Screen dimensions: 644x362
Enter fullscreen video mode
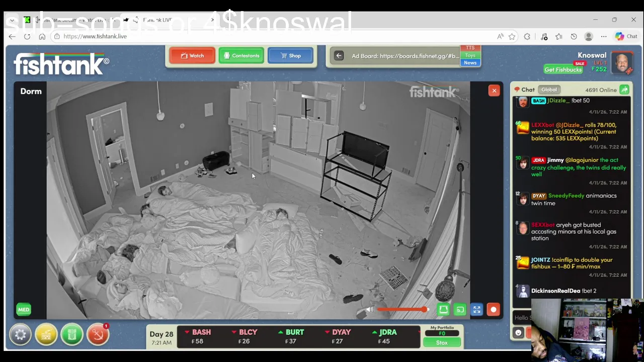click(476, 310)
